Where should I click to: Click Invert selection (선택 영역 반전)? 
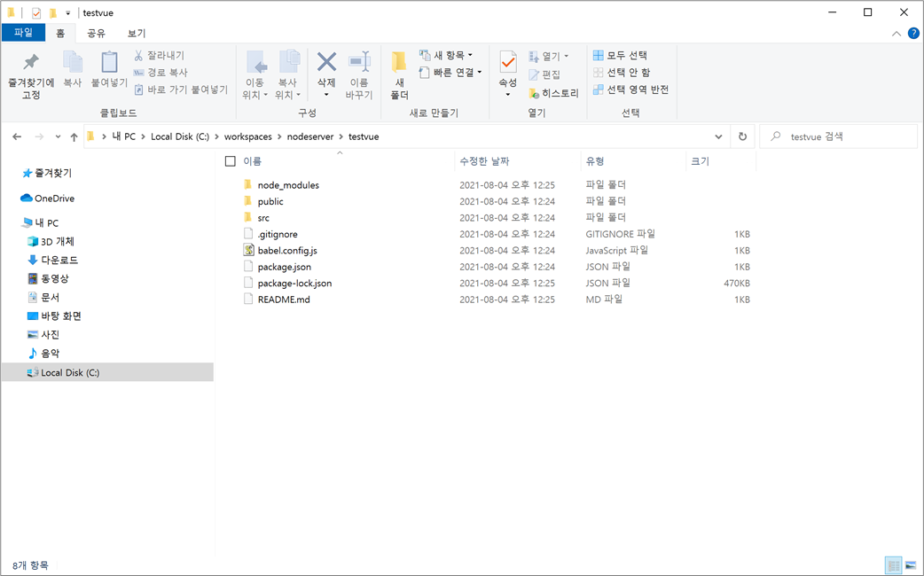pyautogui.click(x=630, y=90)
